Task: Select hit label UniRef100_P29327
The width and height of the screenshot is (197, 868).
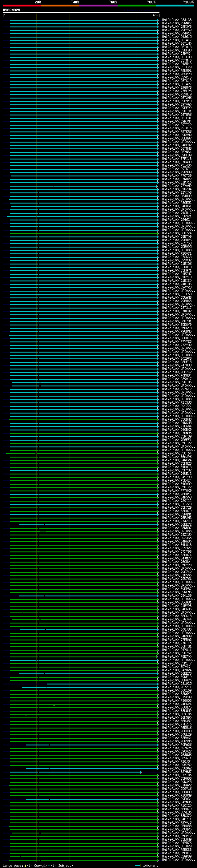Action: [176, 548]
